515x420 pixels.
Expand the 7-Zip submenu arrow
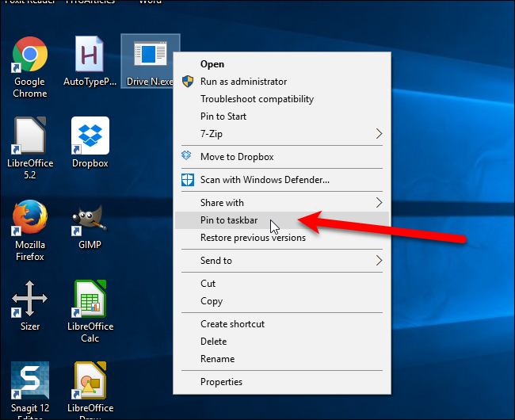pyautogui.click(x=378, y=134)
